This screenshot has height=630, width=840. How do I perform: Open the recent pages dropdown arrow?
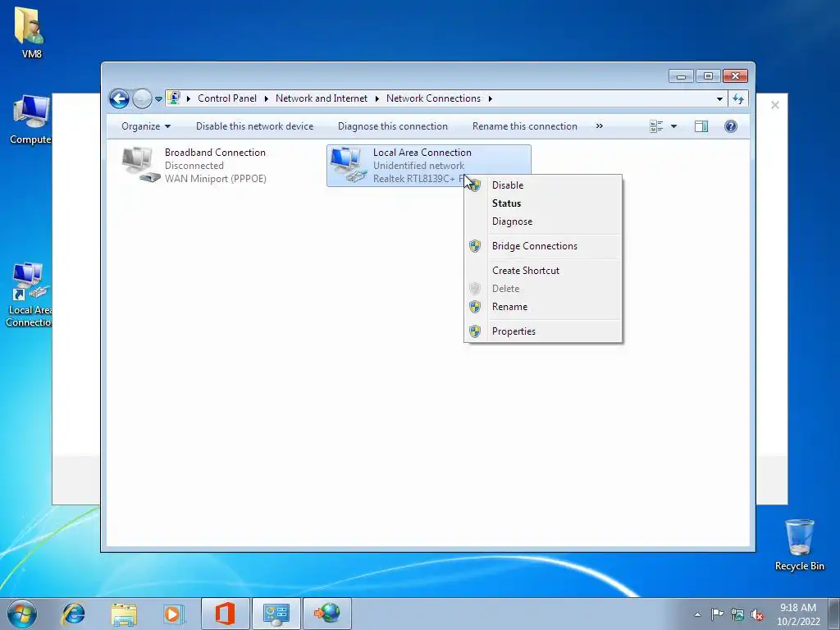158,99
